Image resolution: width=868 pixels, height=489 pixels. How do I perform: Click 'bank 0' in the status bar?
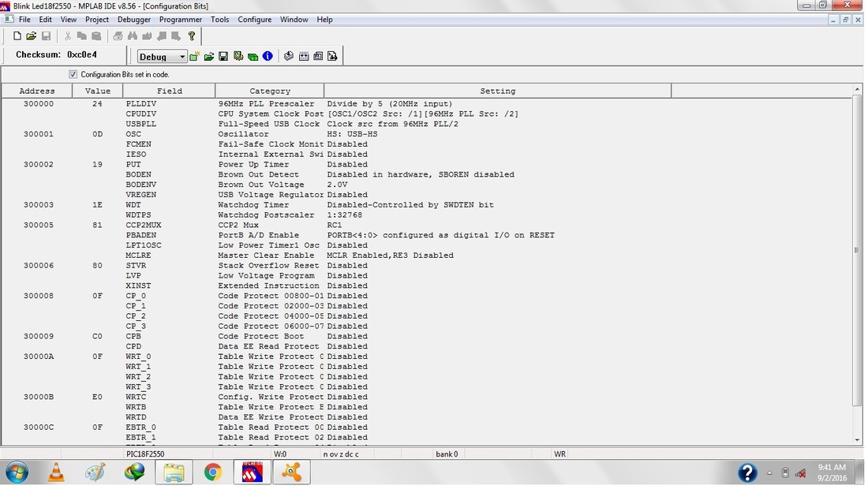[x=447, y=454]
